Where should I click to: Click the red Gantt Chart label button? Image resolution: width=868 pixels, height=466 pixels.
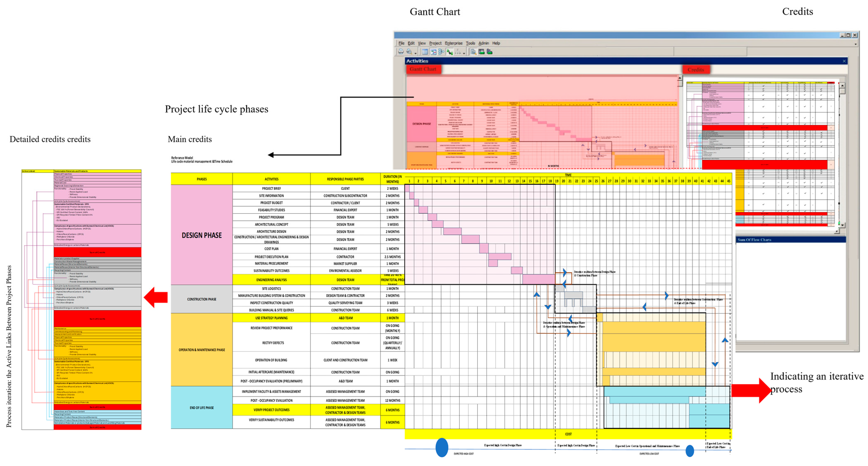click(423, 69)
